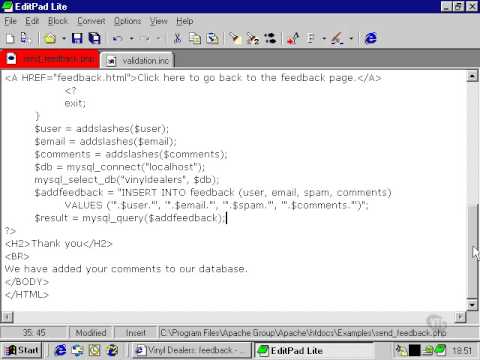Click the vertical scrollbar down arrow
This screenshot has height=360, width=480.
click(472, 304)
